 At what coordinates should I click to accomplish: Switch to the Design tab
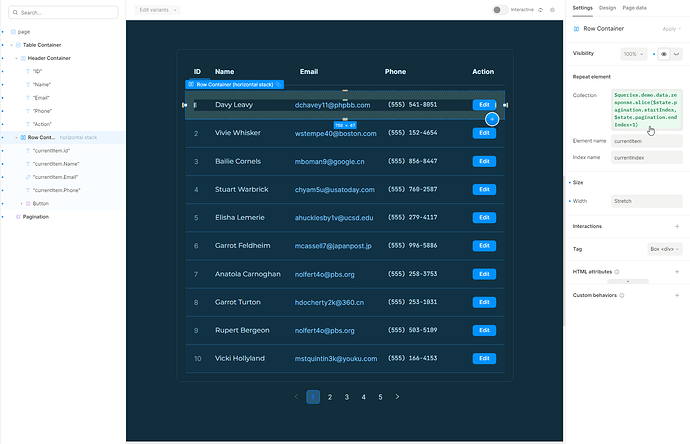pos(607,8)
